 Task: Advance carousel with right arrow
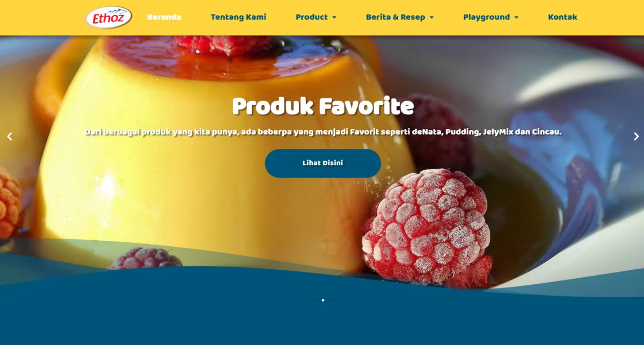[x=636, y=136]
